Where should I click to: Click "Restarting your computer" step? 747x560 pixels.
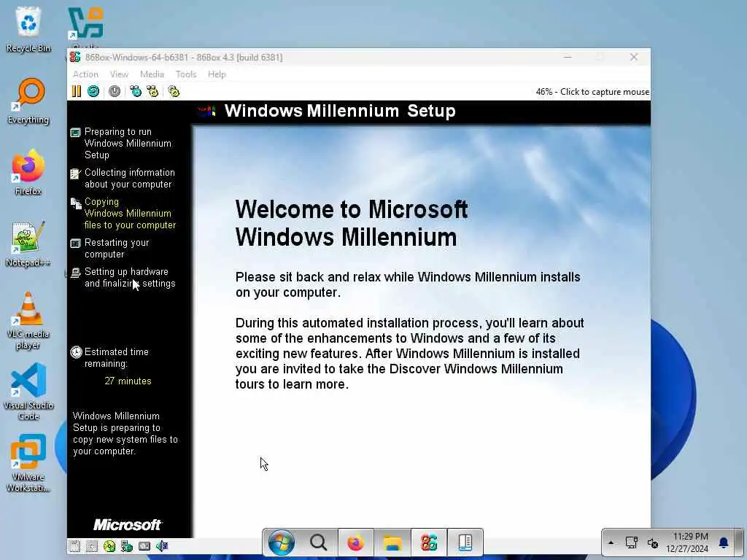pyautogui.click(x=117, y=248)
